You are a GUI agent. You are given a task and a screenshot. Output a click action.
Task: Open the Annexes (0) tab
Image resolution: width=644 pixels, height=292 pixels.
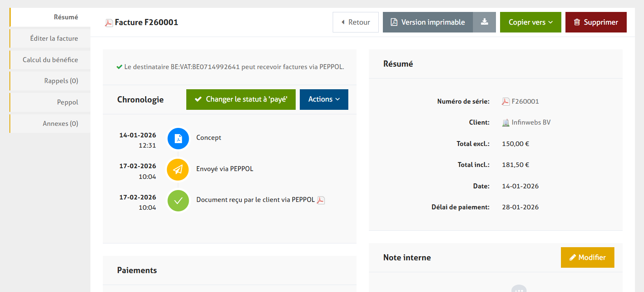[x=60, y=124]
